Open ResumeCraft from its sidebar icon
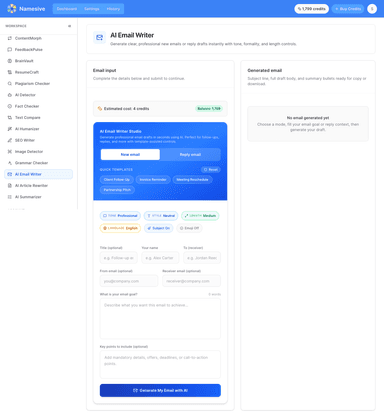This screenshot has height=417, width=384. (10, 72)
